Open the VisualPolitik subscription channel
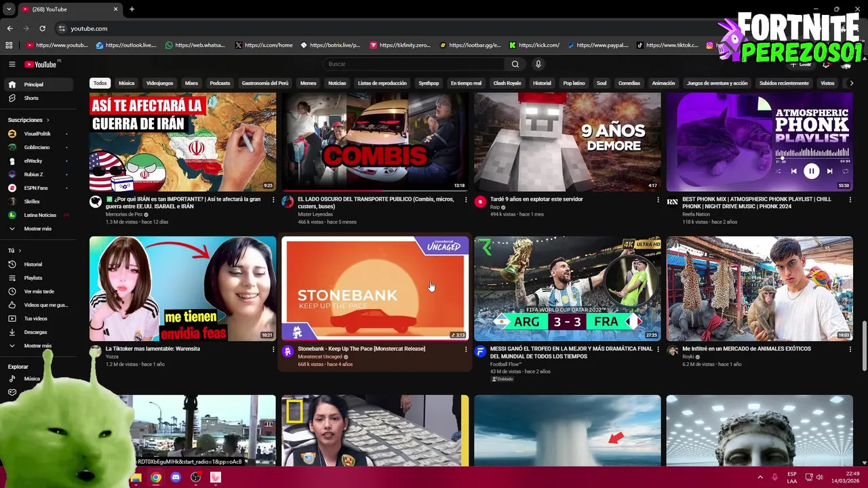 coord(37,134)
